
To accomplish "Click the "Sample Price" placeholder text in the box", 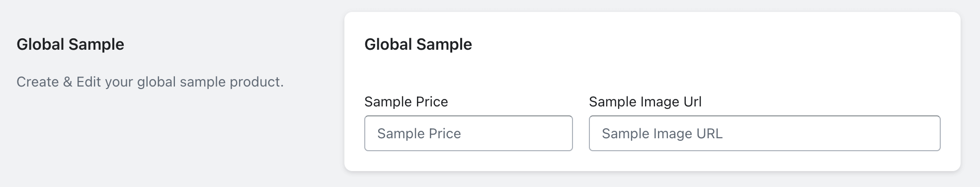I will [419, 133].
